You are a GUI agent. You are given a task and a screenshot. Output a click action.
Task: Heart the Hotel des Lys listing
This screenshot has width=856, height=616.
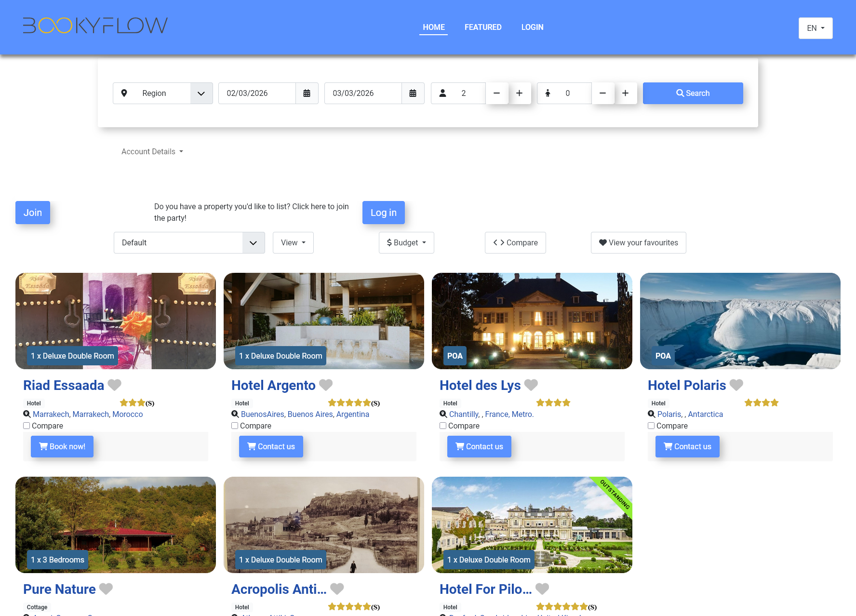point(531,385)
